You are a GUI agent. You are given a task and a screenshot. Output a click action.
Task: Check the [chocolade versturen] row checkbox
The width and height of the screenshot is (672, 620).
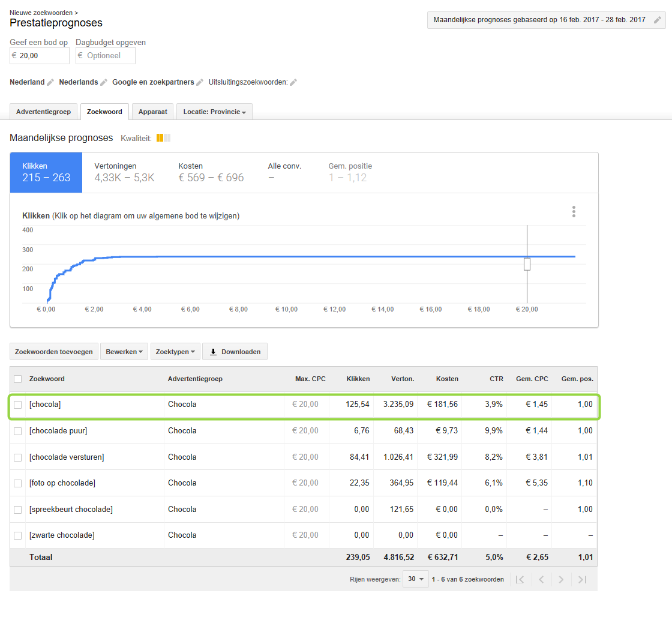point(17,457)
